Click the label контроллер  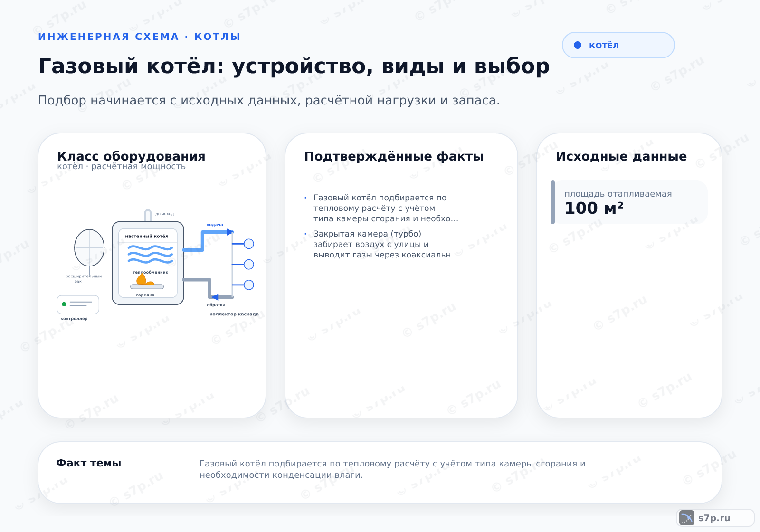coord(74,319)
